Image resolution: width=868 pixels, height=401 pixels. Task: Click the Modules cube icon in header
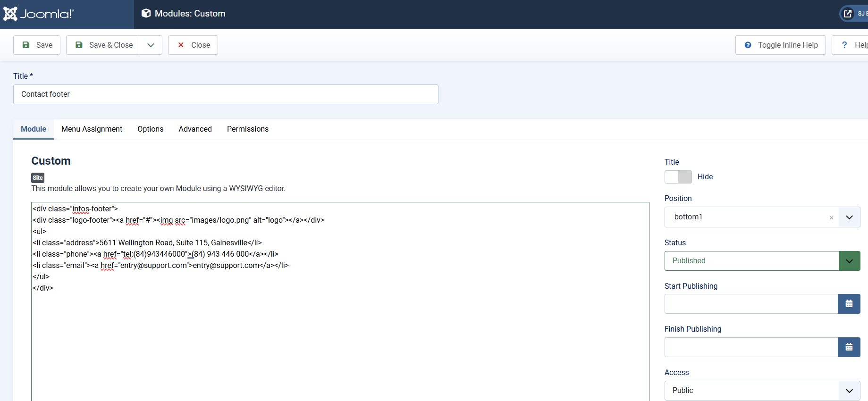(146, 14)
